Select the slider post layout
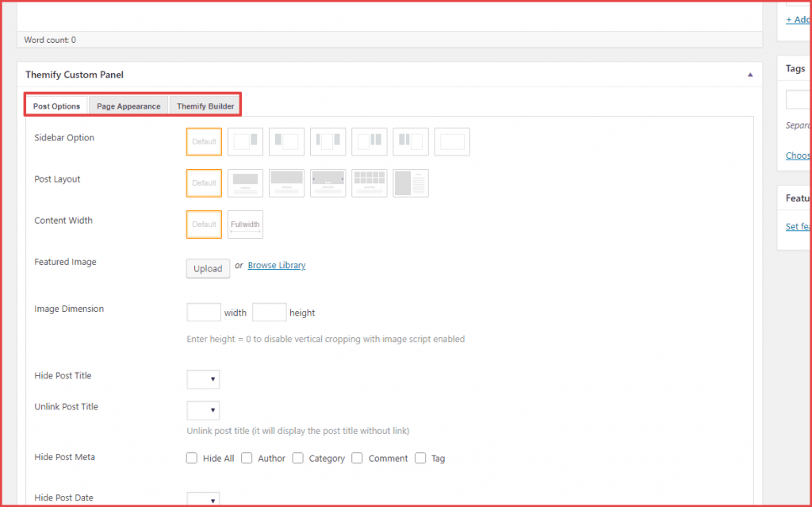 click(327, 183)
